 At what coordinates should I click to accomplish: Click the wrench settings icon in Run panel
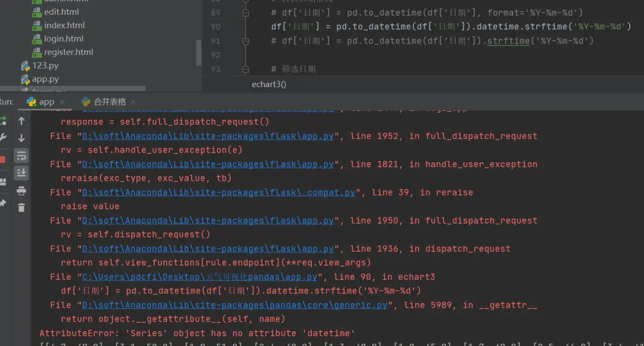tap(2, 138)
